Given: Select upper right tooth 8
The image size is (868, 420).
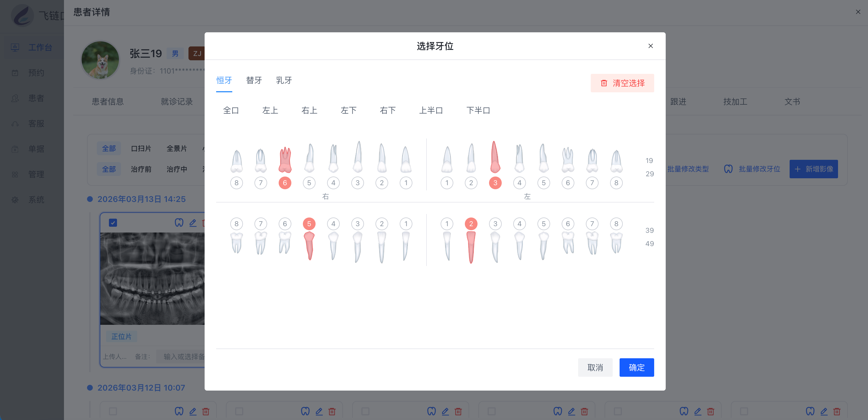Looking at the screenshot, I should [x=237, y=161].
